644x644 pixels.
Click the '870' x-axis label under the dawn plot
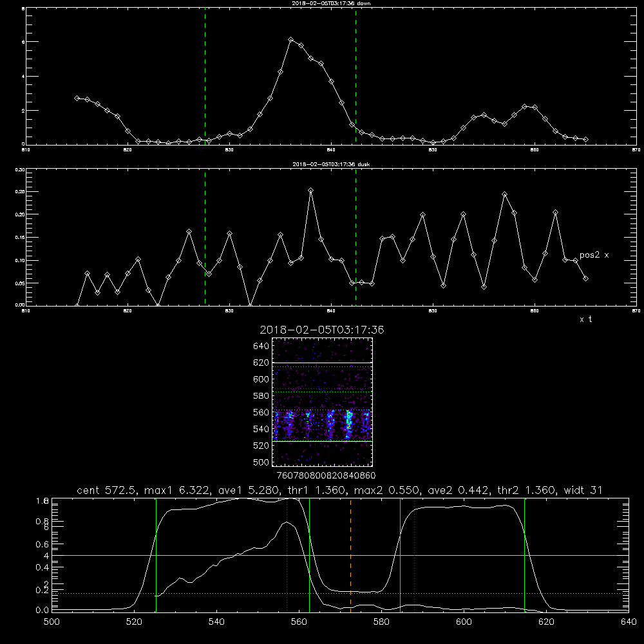[x=636, y=150]
